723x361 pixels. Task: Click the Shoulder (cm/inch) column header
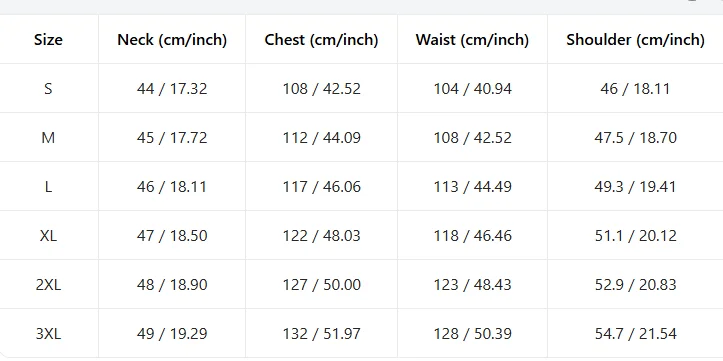coord(635,40)
